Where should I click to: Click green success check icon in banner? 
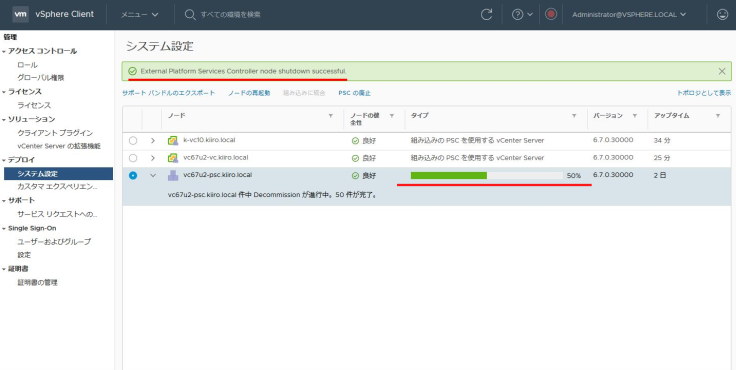pos(132,71)
